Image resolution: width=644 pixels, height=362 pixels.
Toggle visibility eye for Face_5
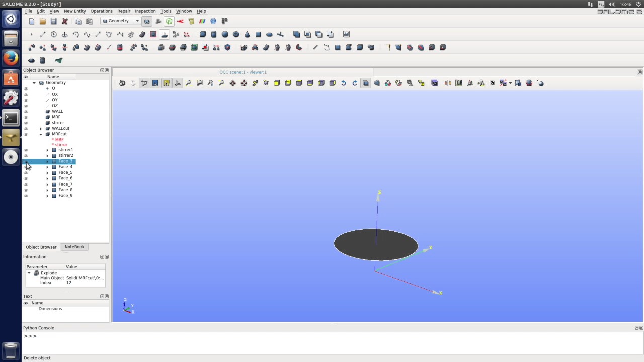[x=26, y=173]
